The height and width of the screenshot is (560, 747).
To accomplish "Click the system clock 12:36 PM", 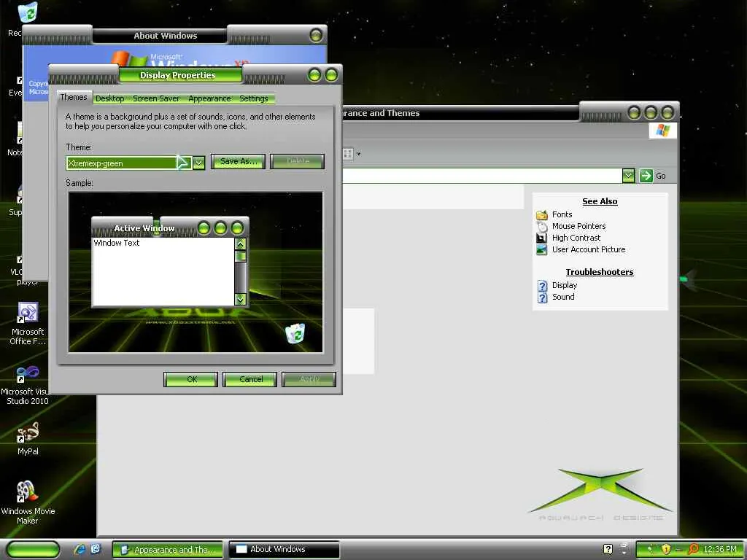I will click(720, 550).
